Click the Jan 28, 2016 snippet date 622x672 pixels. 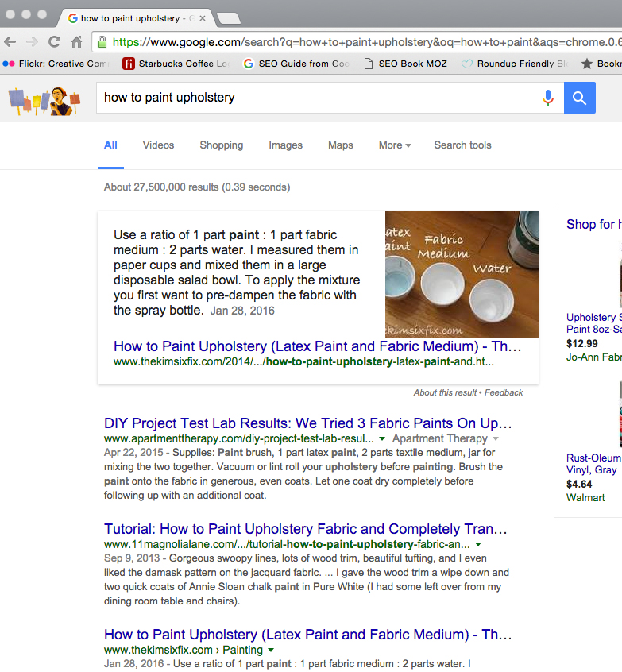[242, 311]
